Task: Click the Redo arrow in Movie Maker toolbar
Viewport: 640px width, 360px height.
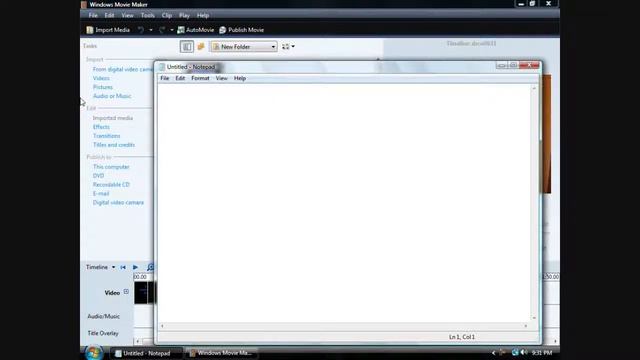Action: [162, 30]
